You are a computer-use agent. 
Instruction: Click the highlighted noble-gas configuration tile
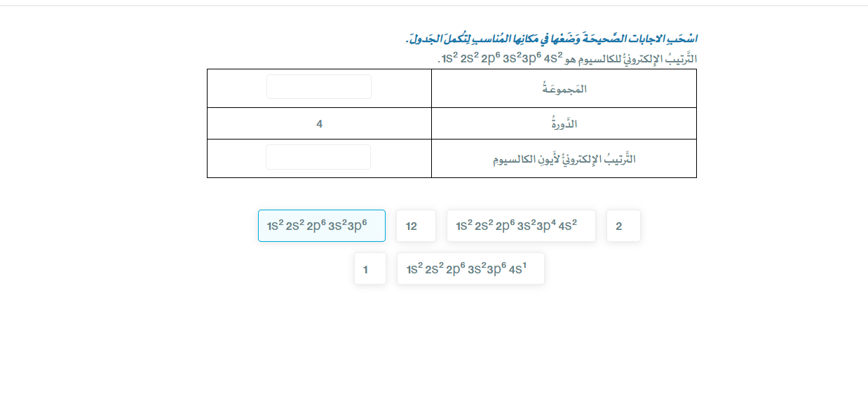click(x=321, y=226)
